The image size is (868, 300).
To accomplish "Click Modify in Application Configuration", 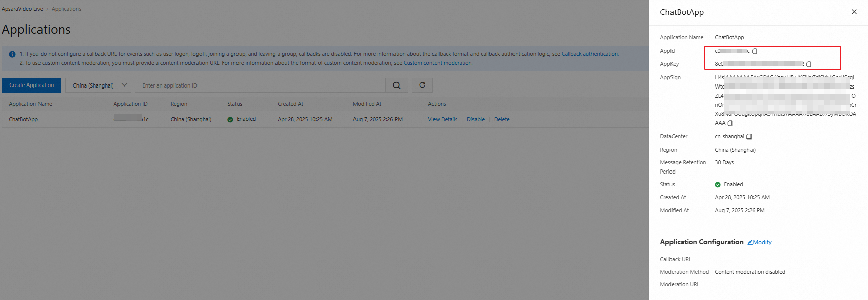I will point(760,242).
